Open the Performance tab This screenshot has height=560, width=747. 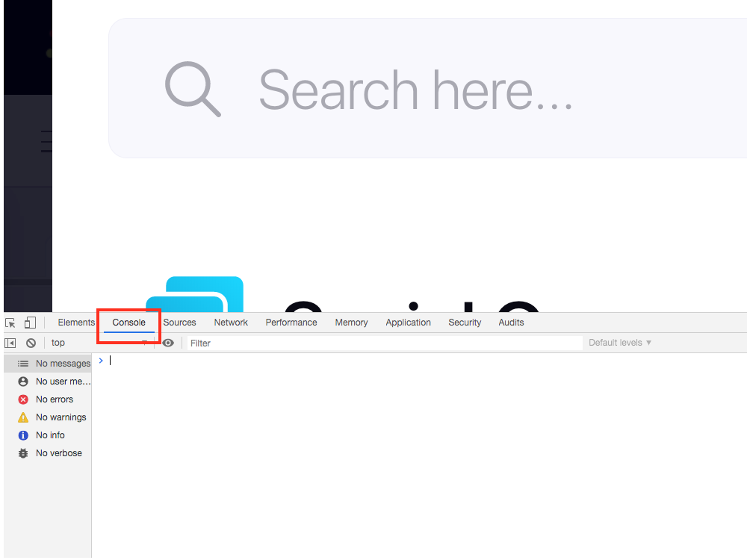tap(291, 323)
